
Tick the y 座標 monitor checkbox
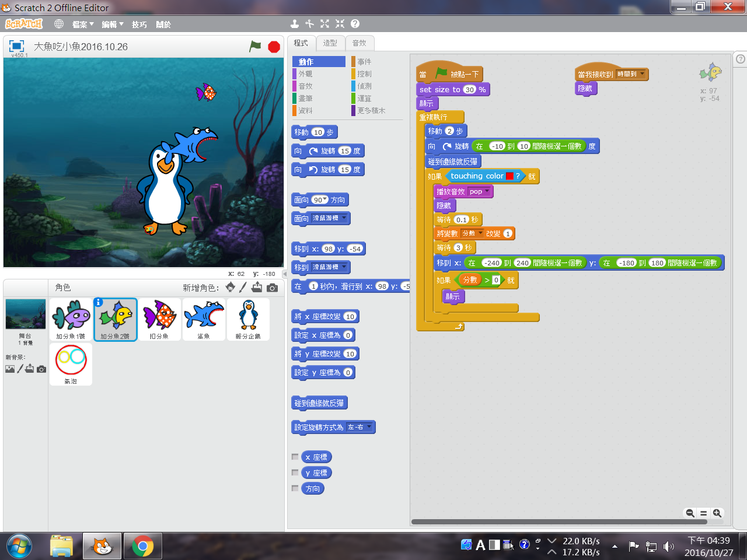pyautogui.click(x=295, y=473)
